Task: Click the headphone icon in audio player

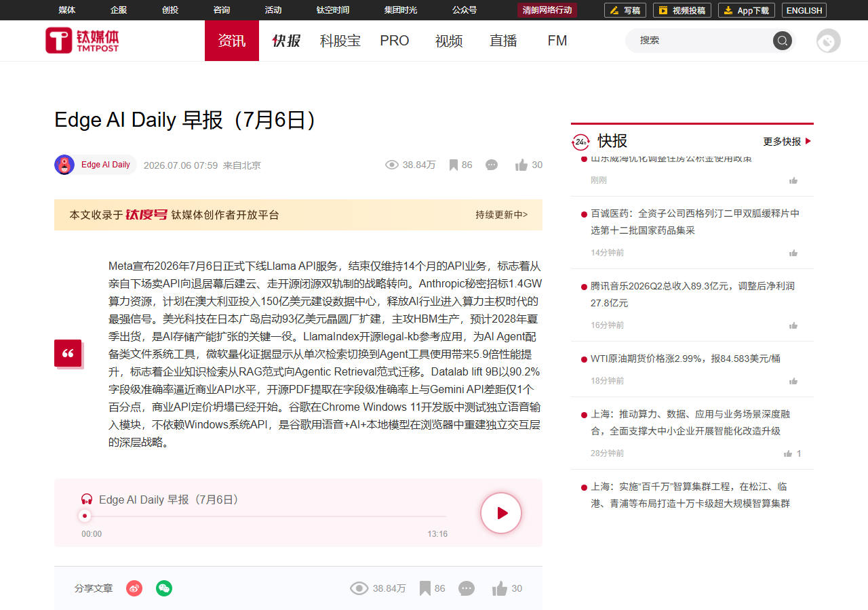Action: pos(87,500)
